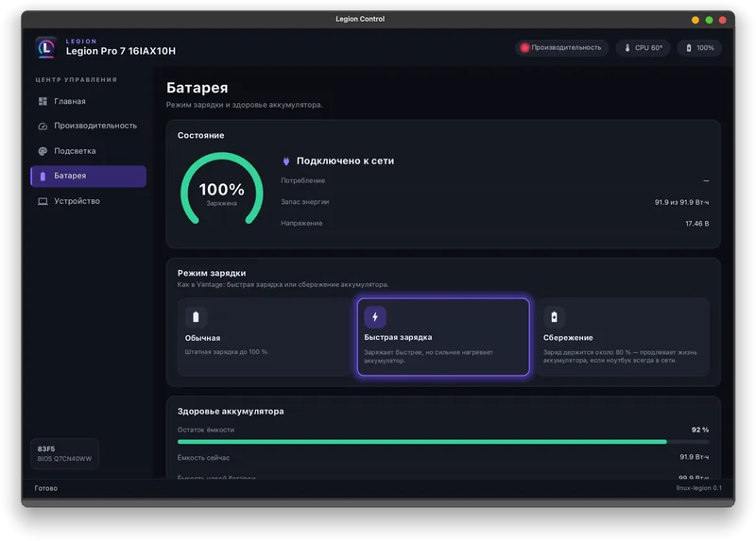Switch to the Устройство section
The image size is (756, 541).
pyautogui.click(x=88, y=201)
